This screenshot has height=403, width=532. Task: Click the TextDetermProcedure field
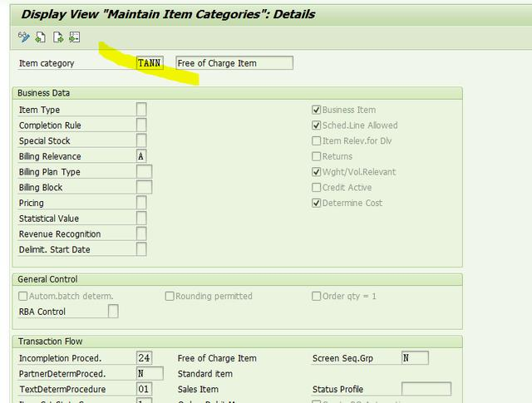(x=144, y=389)
